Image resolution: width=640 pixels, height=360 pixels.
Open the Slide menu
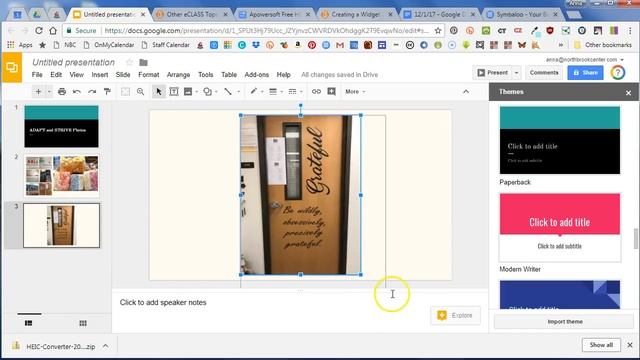(123, 75)
